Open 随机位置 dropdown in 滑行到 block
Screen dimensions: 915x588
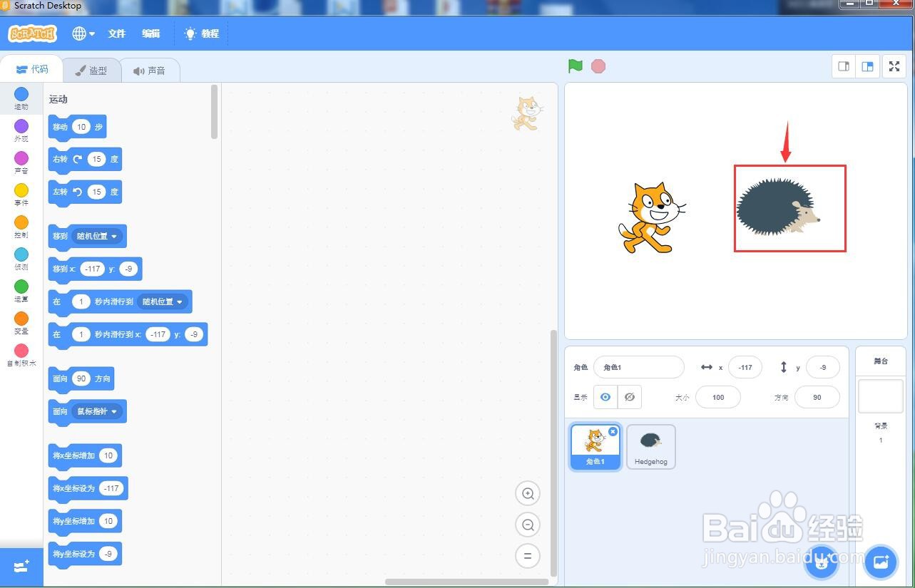coord(163,301)
